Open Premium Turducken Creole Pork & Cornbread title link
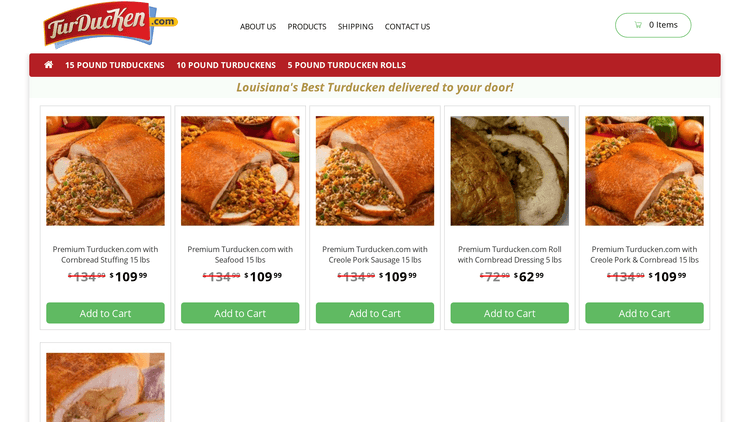This screenshot has height=422, width=750. click(644, 255)
